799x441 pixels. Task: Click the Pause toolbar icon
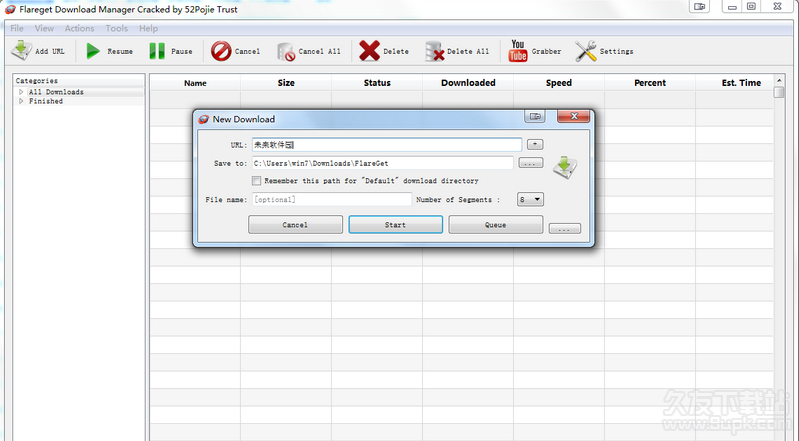click(x=157, y=51)
